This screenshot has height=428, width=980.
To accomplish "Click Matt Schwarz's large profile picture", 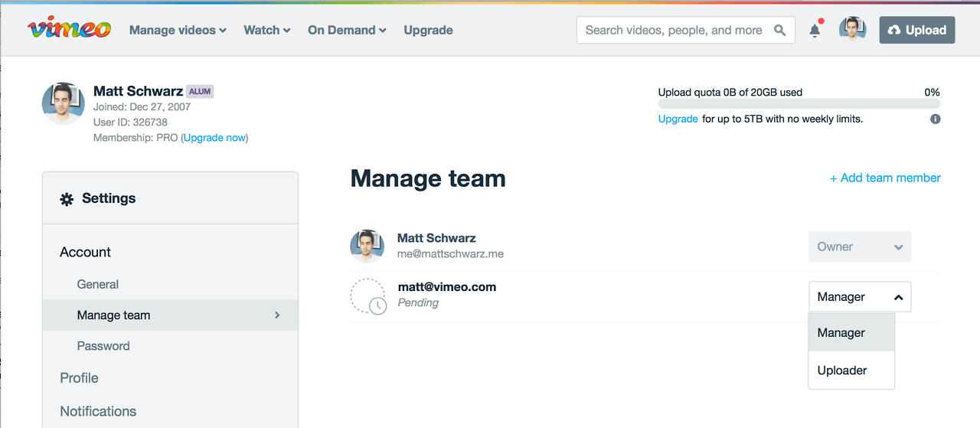I will tap(63, 103).
